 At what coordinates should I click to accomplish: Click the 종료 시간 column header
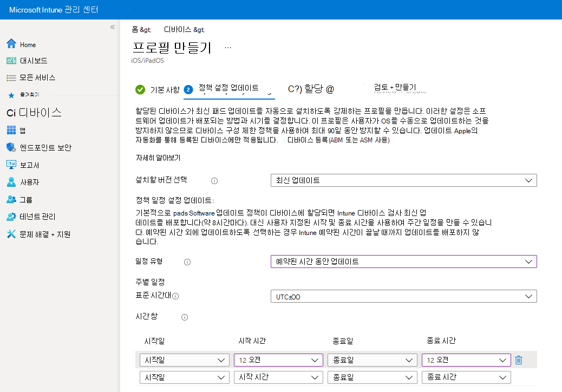(x=441, y=341)
